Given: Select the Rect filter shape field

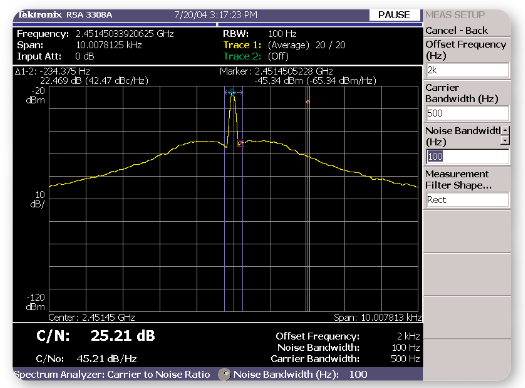Looking at the screenshot, I should click(x=467, y=200).
